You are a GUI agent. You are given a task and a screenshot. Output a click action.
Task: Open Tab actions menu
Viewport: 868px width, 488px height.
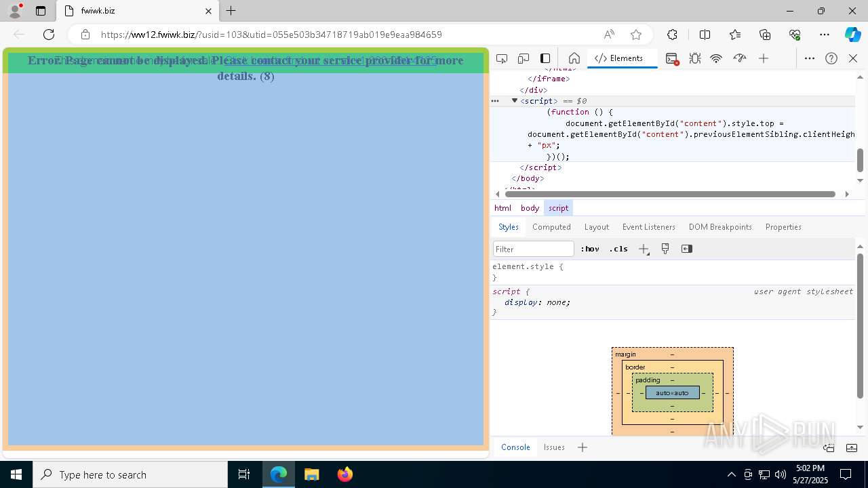(x=41, y=11)
